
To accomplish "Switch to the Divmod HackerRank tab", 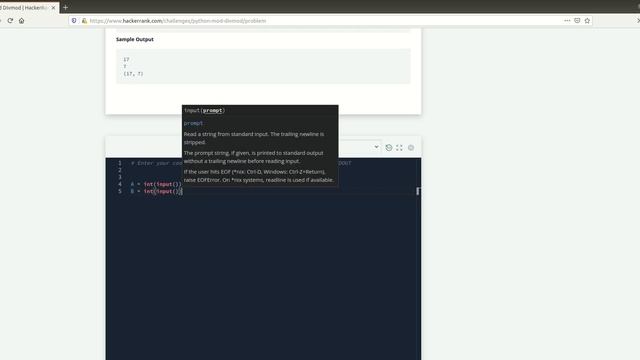I will pyautogui.click(x=24, y=8).
